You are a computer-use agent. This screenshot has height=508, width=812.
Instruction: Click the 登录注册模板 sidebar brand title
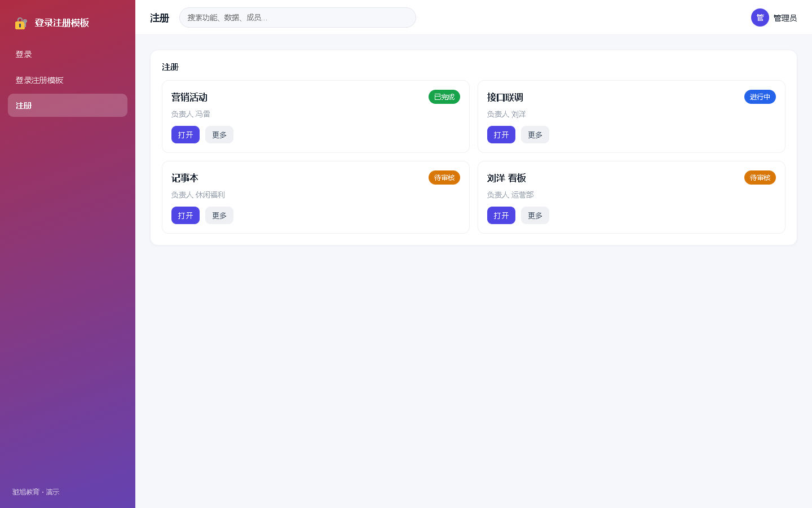[62, 23]
